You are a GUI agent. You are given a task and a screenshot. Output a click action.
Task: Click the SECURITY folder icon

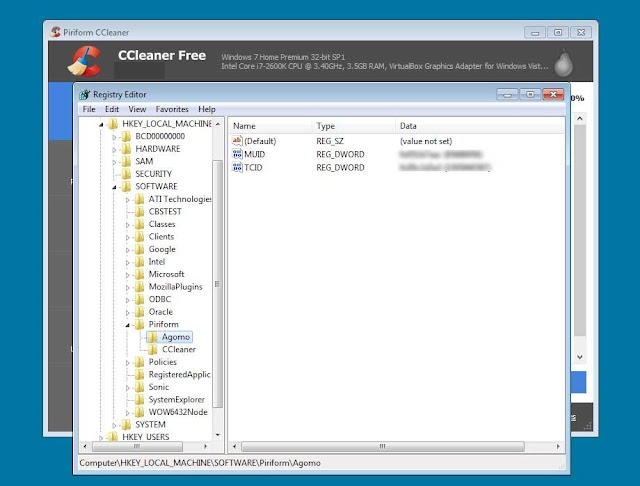tap(127, 174)
